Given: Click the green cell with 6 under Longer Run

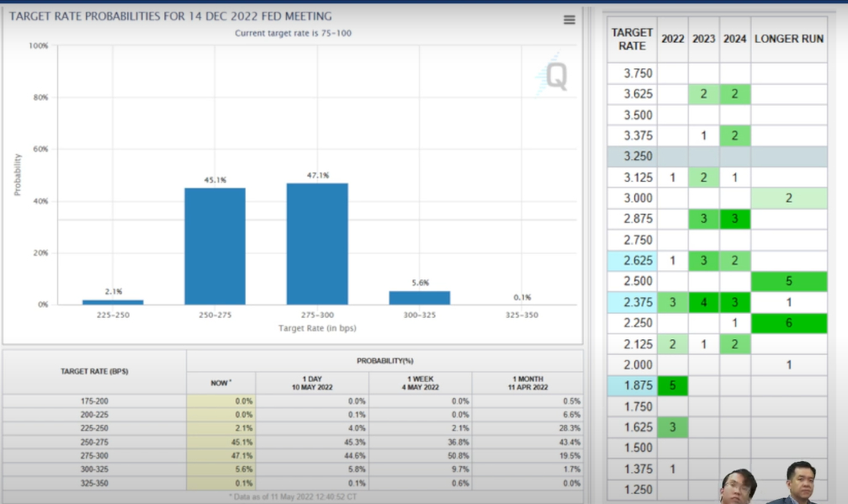Looking at the screenshot, I should click(788, 323).
